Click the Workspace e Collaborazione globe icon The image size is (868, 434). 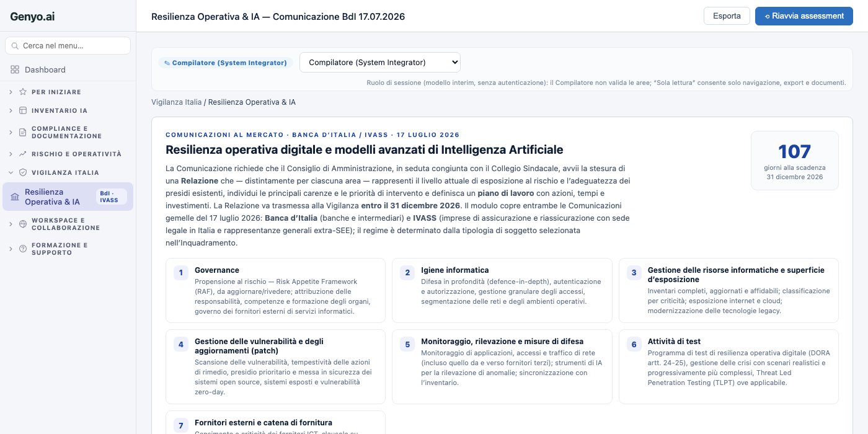(x=23, y=224)
